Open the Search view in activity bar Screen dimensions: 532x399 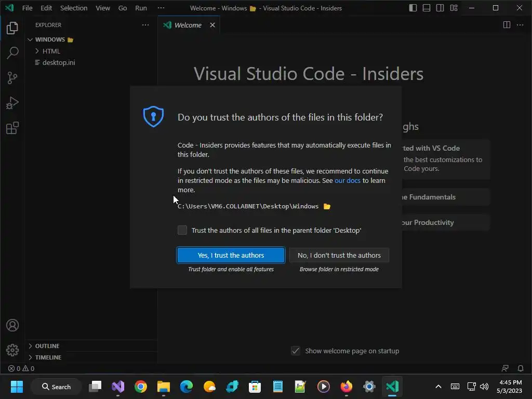(x=12, y=52)
